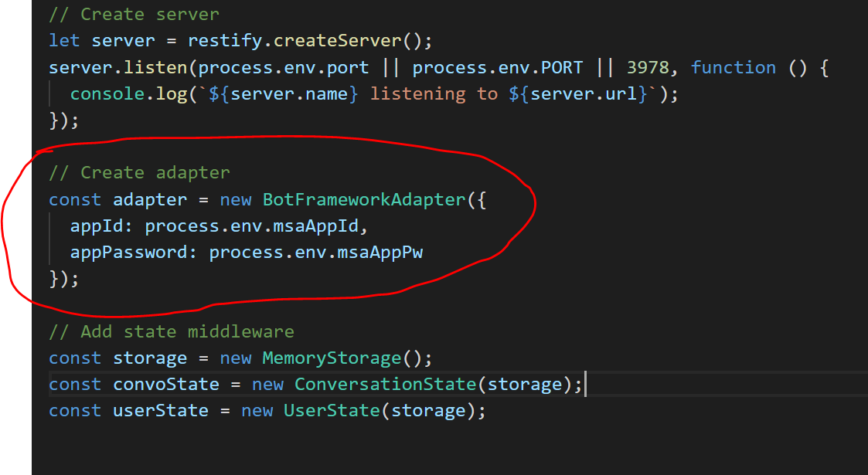Click 'UserState(storage)' constructor call
This screenshot has width=868, height=475.
coord(380,411)
